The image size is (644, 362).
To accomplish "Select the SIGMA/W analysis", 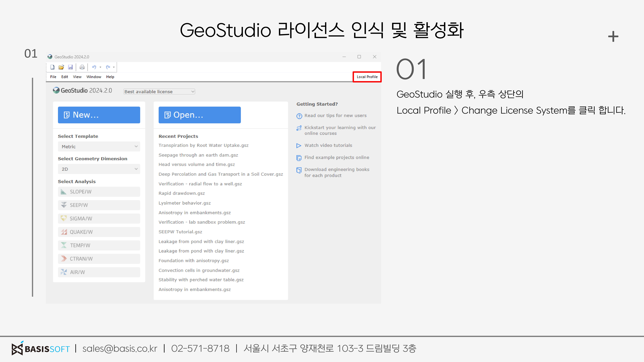I will pyautogui.click(x=99, y=219).
